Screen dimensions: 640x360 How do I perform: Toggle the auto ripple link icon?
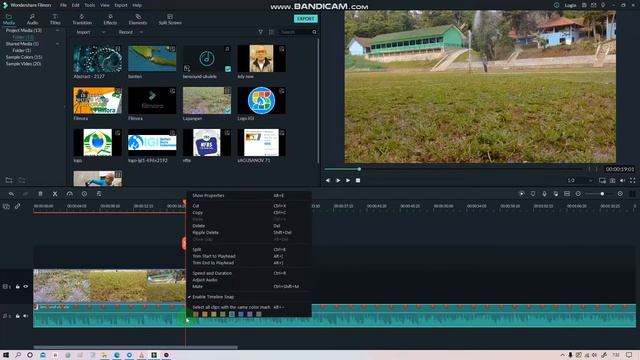pos(18,207)
